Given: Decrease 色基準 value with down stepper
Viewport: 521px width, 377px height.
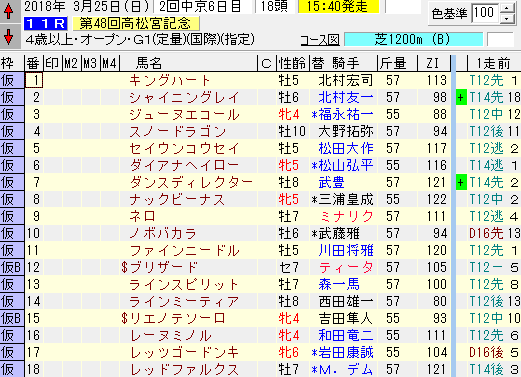Looking at the screenshot, I should [507, 18].
